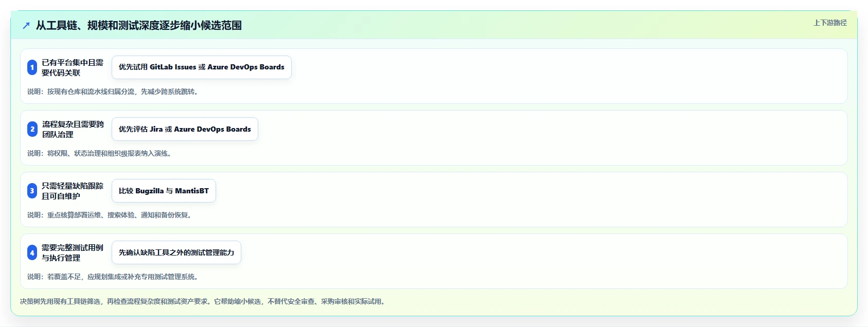Select the 优先评估 Jira 或 Azure DevOps Boards chip

coord(185,129)
